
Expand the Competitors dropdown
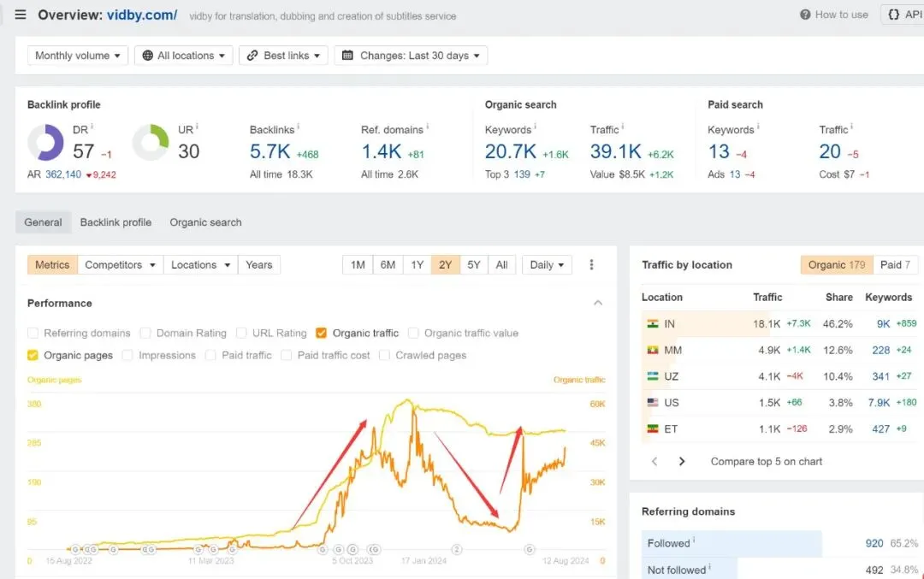pyautogui.click(x=121, y=265)
